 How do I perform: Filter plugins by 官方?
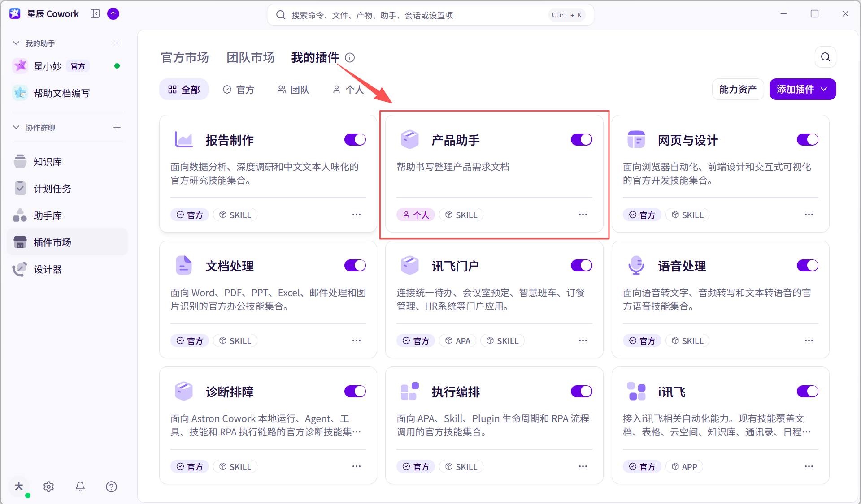239,90
